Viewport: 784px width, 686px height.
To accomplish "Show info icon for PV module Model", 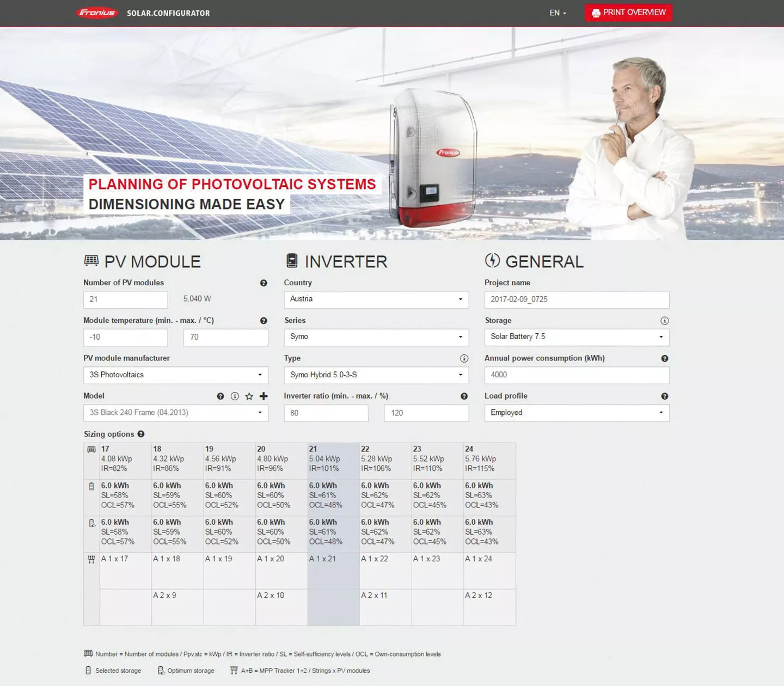I will coord(235,396).
